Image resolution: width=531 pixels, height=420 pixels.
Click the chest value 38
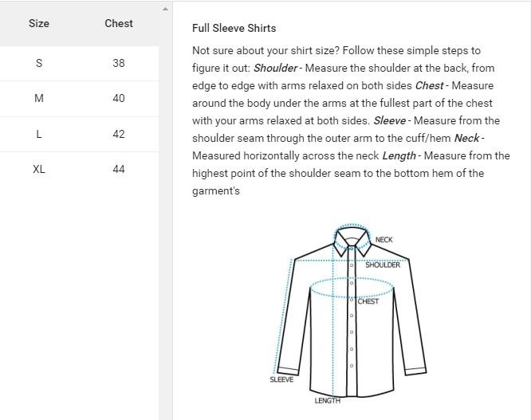coord(119,63)
